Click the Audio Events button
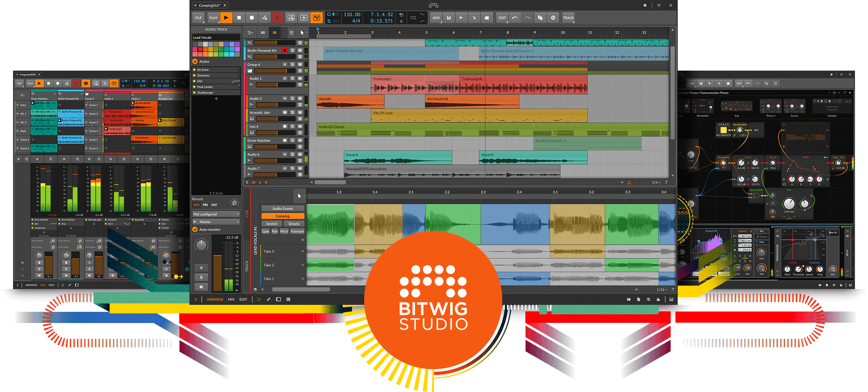The height and width of the screenshot is (392, 868). point(282,209)
